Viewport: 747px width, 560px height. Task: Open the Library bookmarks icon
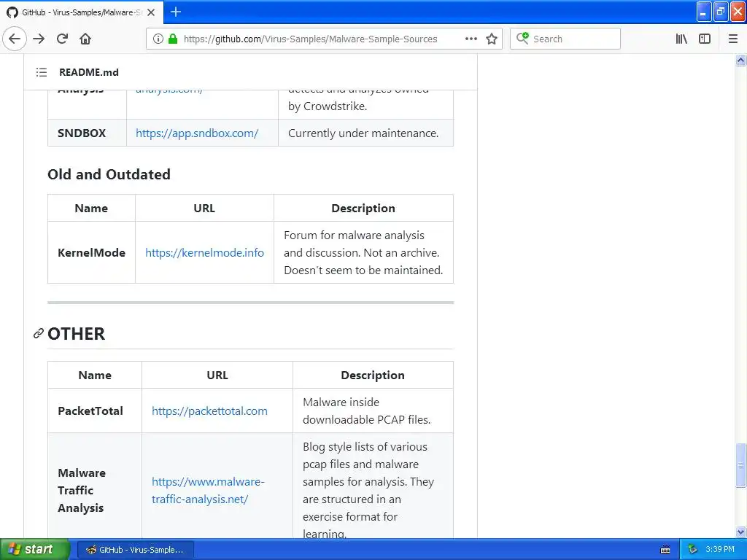[681, 39]
